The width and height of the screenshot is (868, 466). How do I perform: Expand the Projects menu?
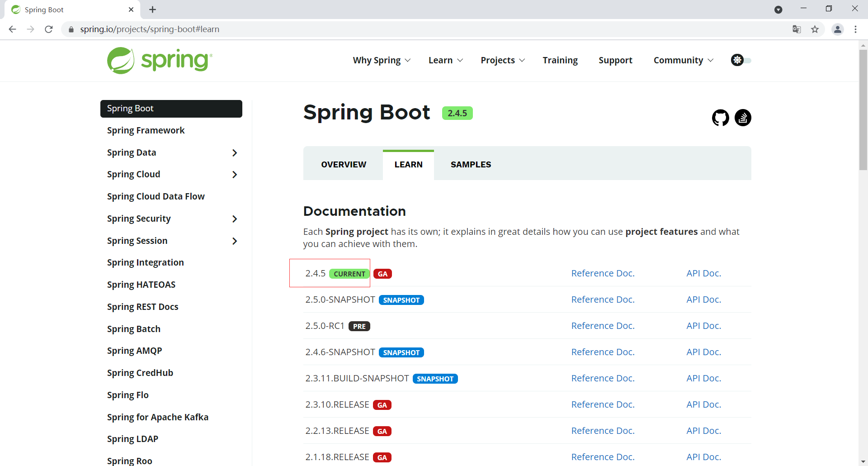pyautogui.click(x=503, y=60)
